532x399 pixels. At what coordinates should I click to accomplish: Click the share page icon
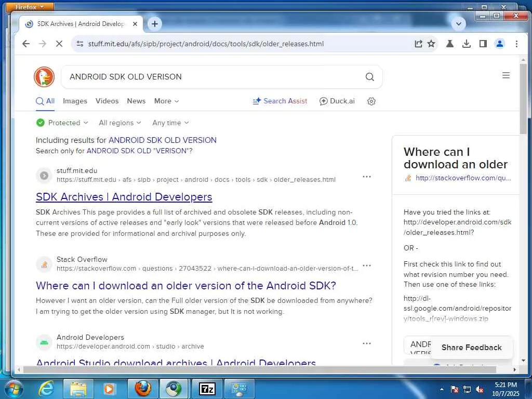pos(418,44)
